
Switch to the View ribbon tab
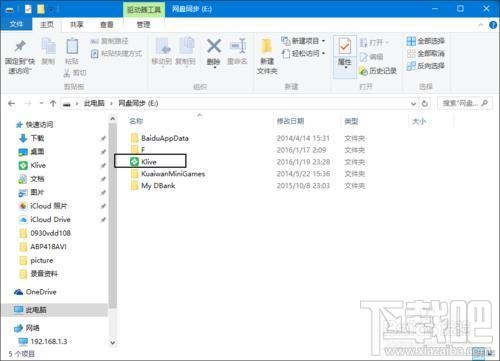pos(107,24)
